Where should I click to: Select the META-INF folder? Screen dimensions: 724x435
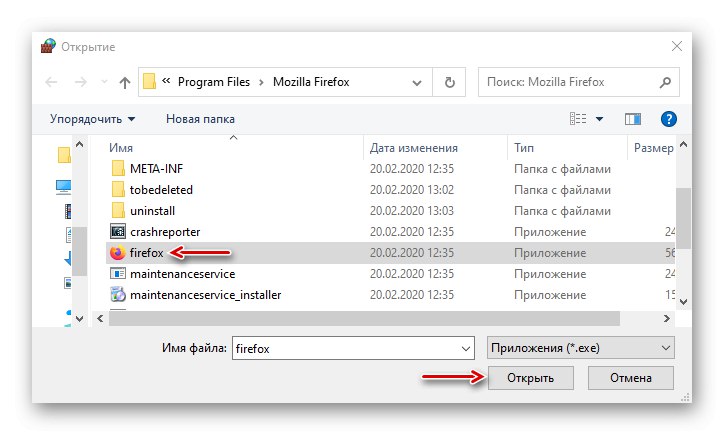[x=156, y=169]
